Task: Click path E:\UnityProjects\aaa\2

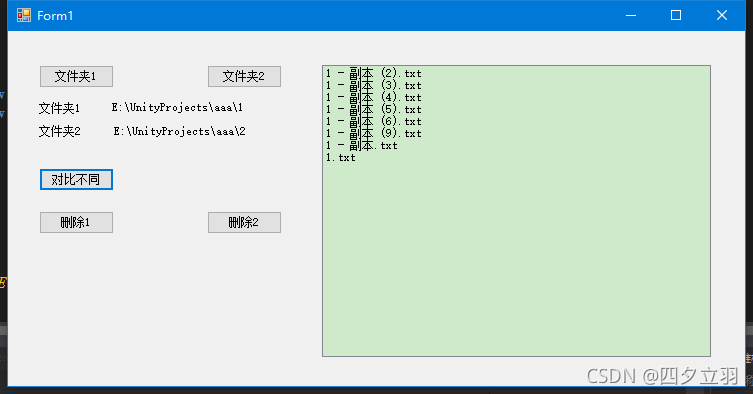Action: tap(180, 131)
